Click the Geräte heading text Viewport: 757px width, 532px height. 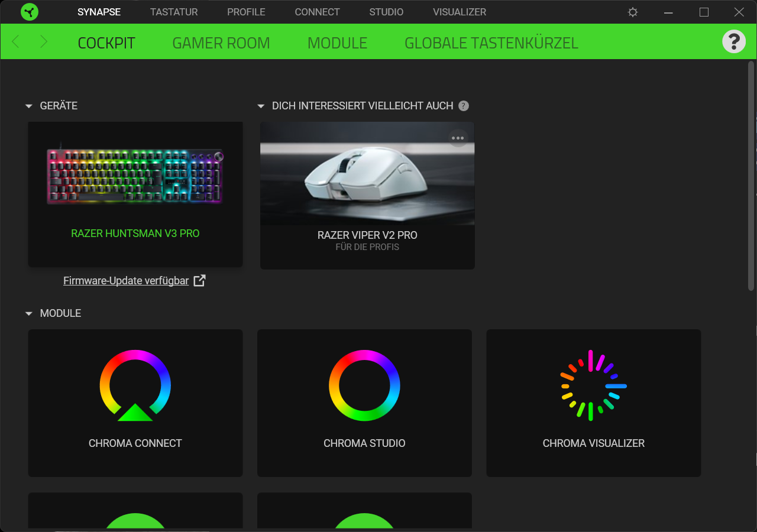point(59,106)
